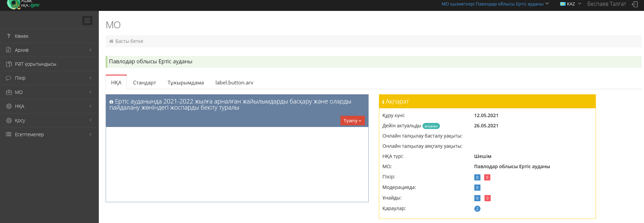
Task: Click the blue Қараулар count badge
Action: click(x=477, y=209)
